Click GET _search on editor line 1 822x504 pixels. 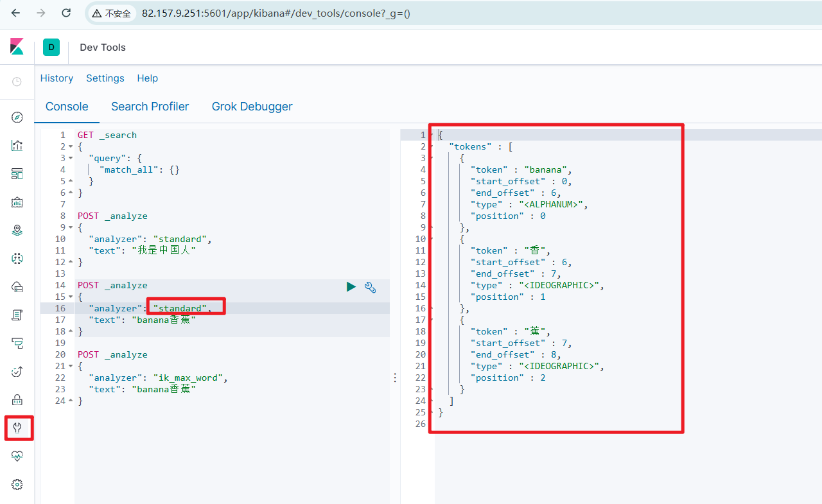(107, 135)
